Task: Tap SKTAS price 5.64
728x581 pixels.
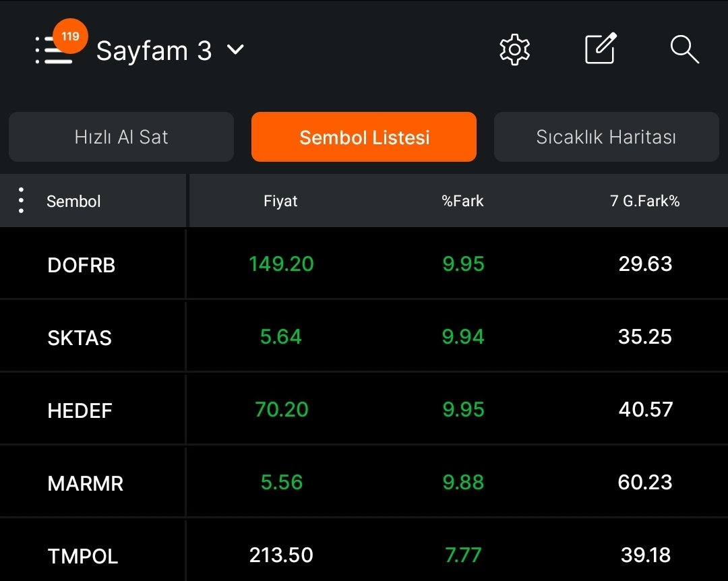Action: 281,337
